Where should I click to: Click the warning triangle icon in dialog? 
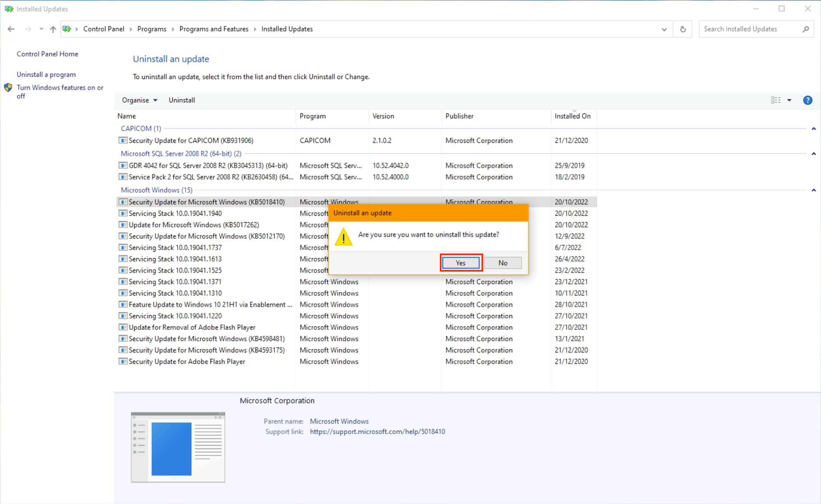point(343,237)
